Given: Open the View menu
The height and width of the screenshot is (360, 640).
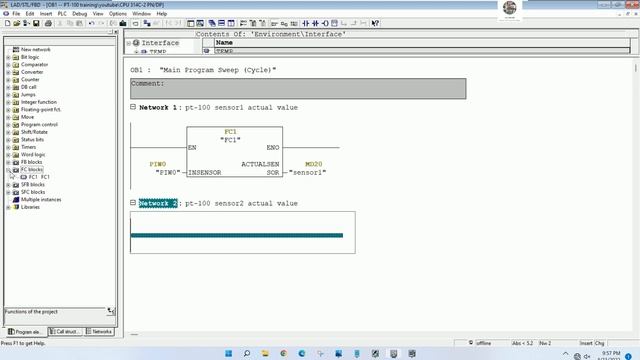Looking at the screenshot, I should pyautogui.click(x=98, y=14).
